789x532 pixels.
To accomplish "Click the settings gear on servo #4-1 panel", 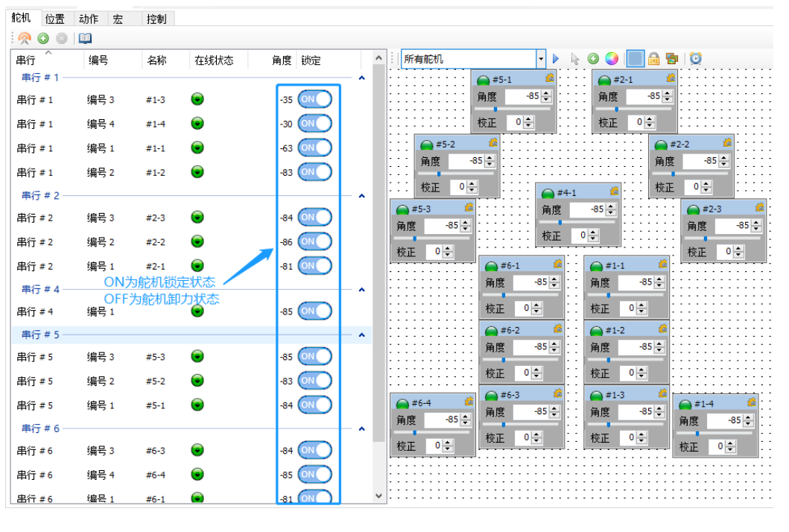I will click(614, 192).
